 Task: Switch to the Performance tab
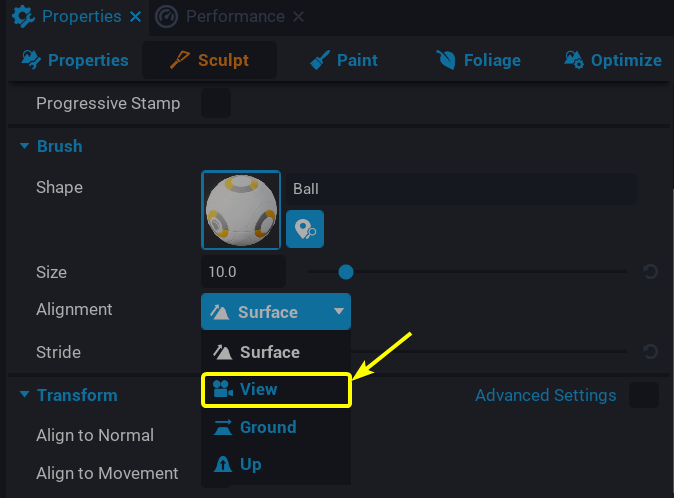[x=234, y=17]
